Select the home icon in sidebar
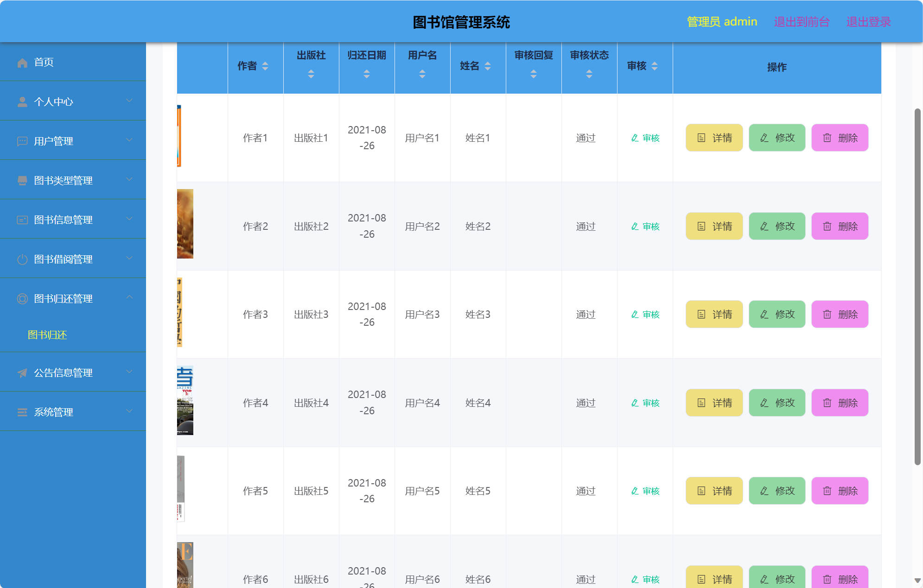This screenshot has width=923, height=588. pos(22,61)
